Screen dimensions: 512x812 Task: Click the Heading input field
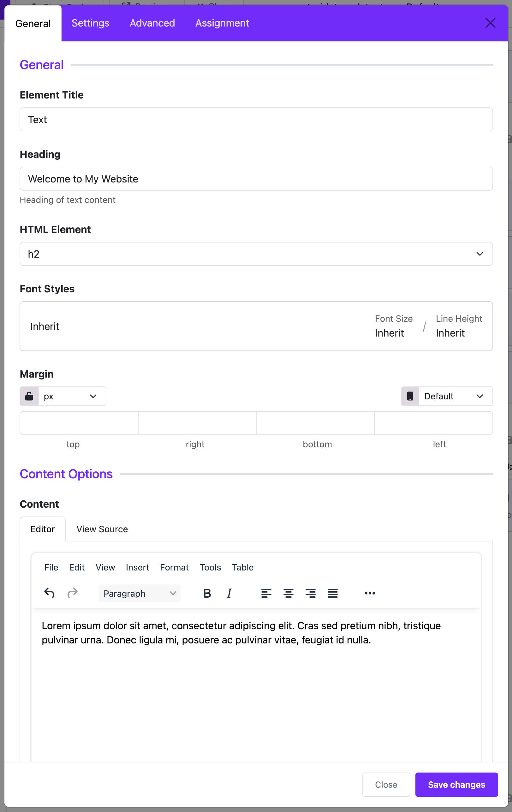(x=256, y=179)
